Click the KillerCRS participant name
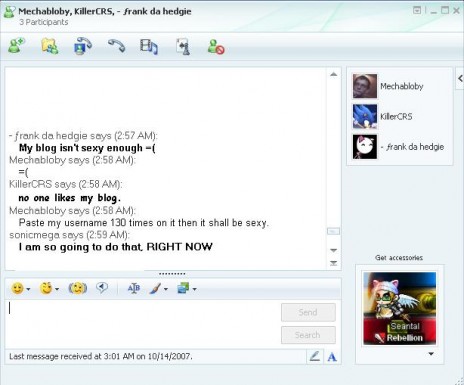 coord(396,116)
